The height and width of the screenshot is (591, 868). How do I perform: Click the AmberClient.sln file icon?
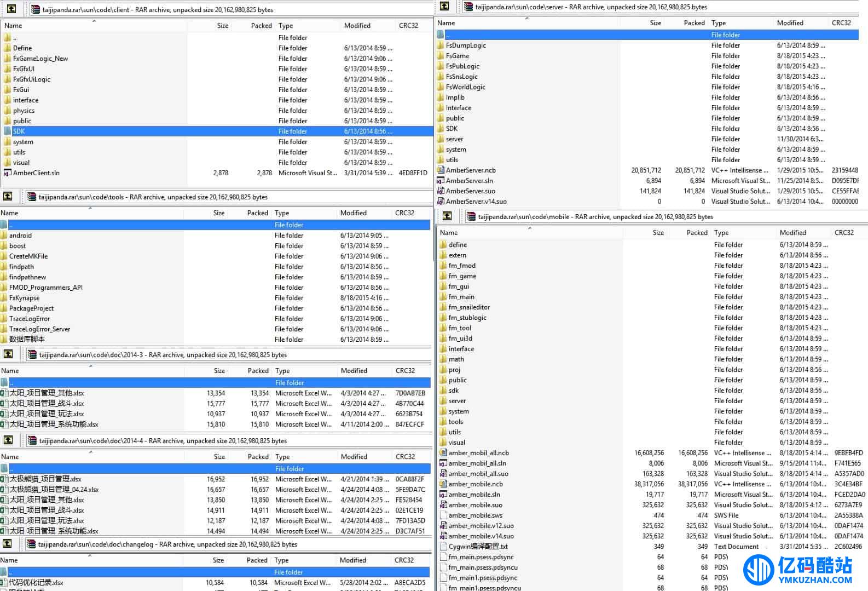(x=7, y=173)
